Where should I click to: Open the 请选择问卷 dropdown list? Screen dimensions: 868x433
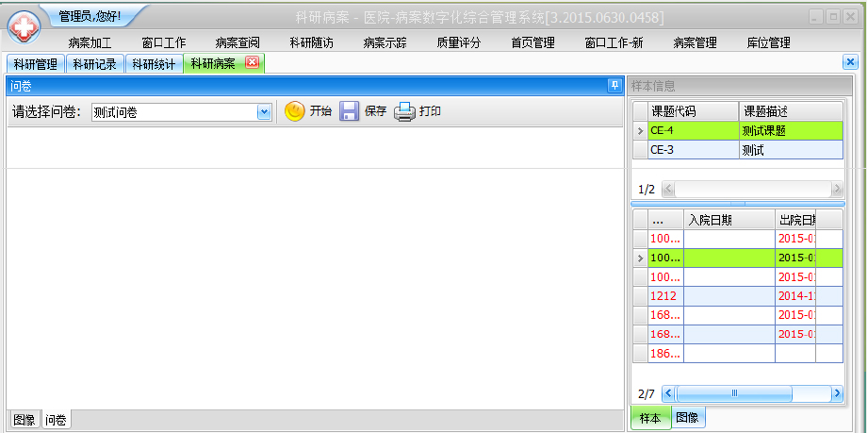coord(264,112)
